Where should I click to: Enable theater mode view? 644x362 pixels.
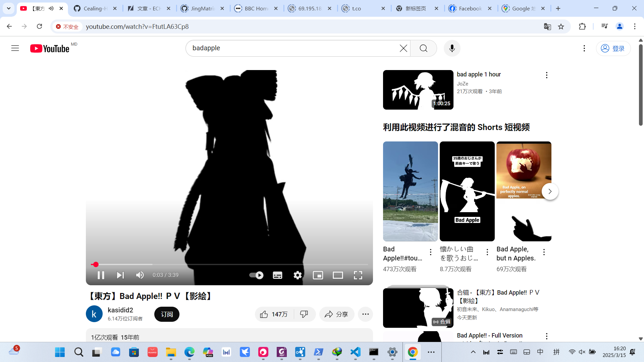(338, 275)
